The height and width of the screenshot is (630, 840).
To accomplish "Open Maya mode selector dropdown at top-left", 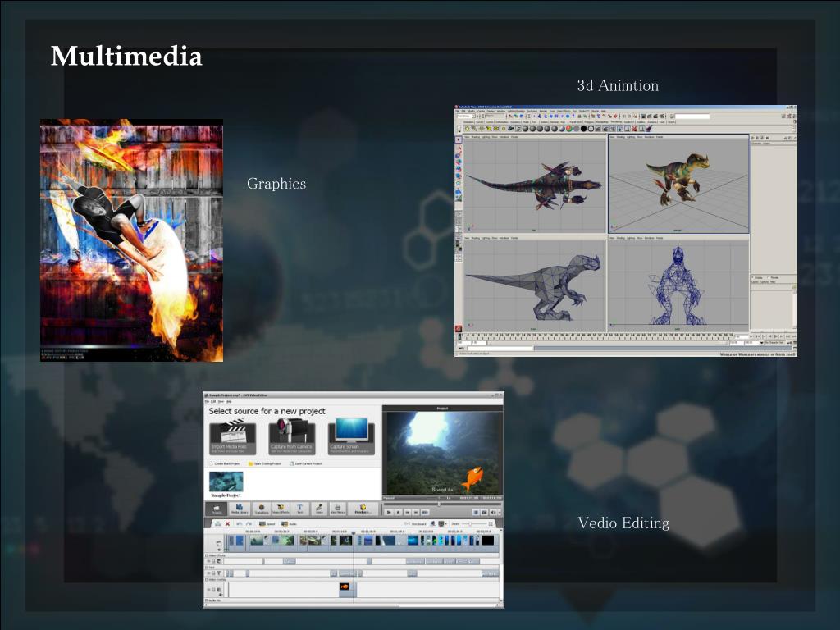I will [466, 116].
